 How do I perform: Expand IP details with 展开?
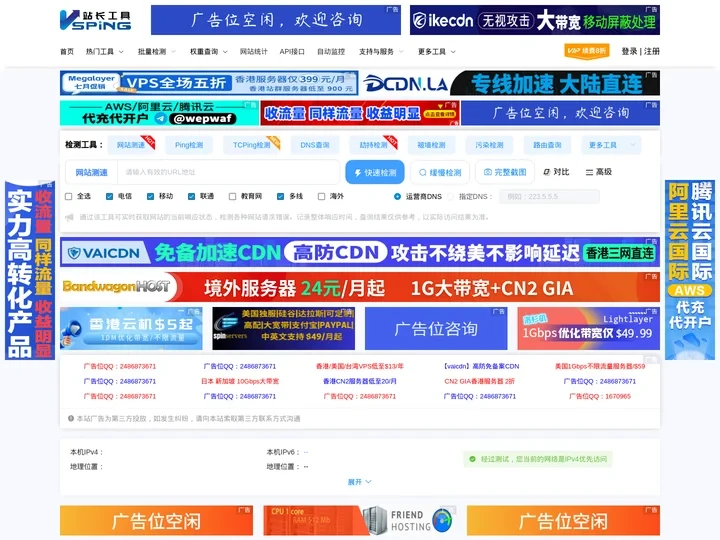360,482
